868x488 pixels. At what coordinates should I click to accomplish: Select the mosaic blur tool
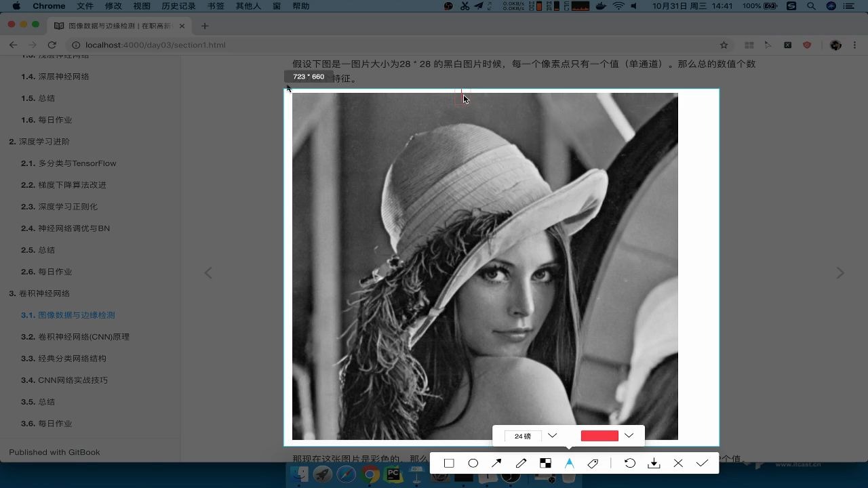(545, 464)
